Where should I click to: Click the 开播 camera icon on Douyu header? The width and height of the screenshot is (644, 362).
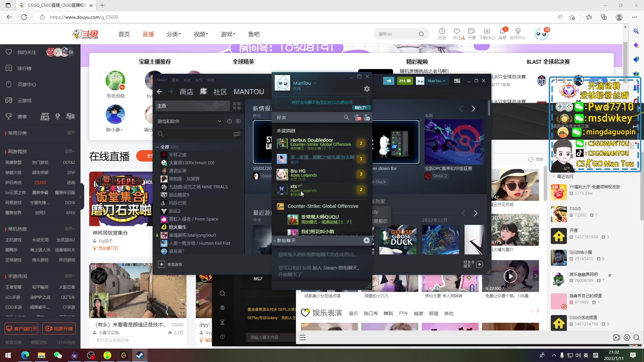pos(472,31)
